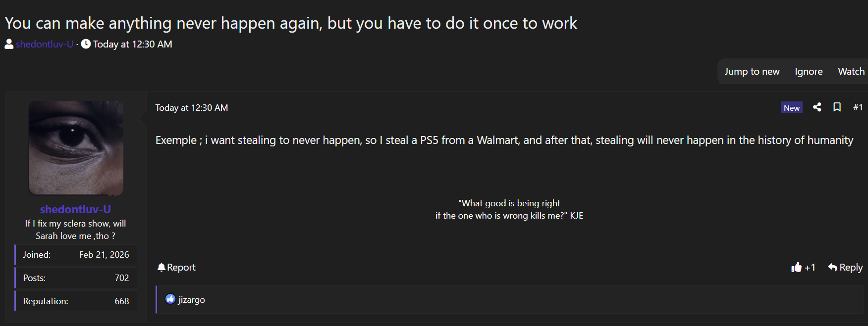Click the Posts count 702 in user stats
This screenshot has width=868, height=326.
point(122,278)
